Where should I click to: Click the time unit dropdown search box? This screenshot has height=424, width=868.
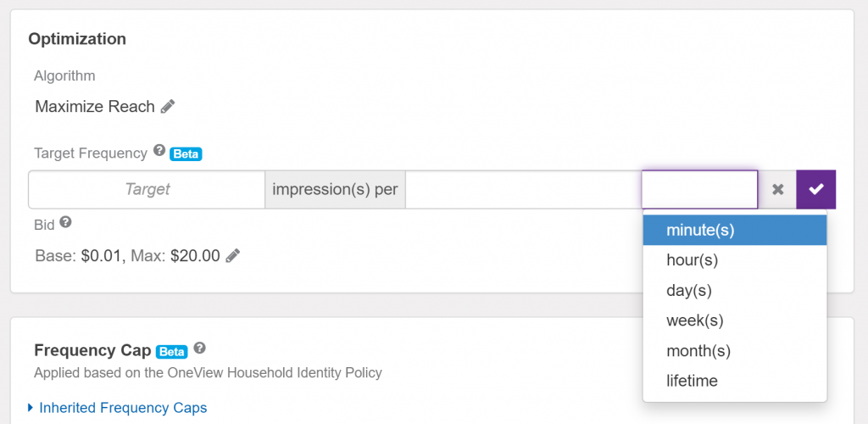(x=699, y=189)
